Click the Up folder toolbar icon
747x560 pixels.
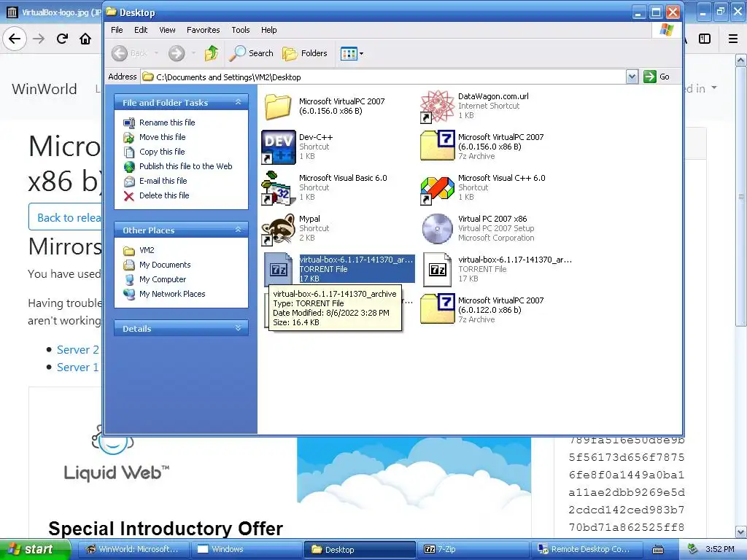pos(212,53)
